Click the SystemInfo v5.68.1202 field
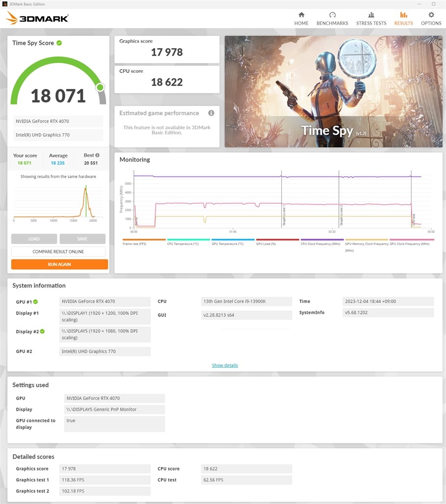The image size is (446, 504). click(x=388, y=313)
